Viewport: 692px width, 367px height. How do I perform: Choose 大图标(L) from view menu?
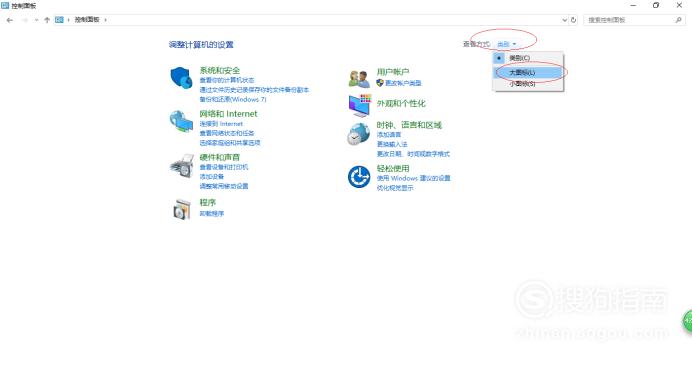[528, 72]
